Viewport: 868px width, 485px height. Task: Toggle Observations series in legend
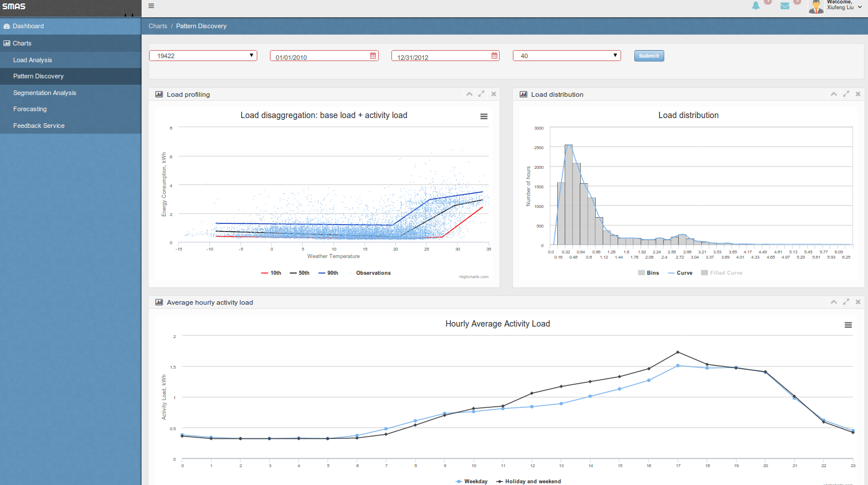coord(372,273)
